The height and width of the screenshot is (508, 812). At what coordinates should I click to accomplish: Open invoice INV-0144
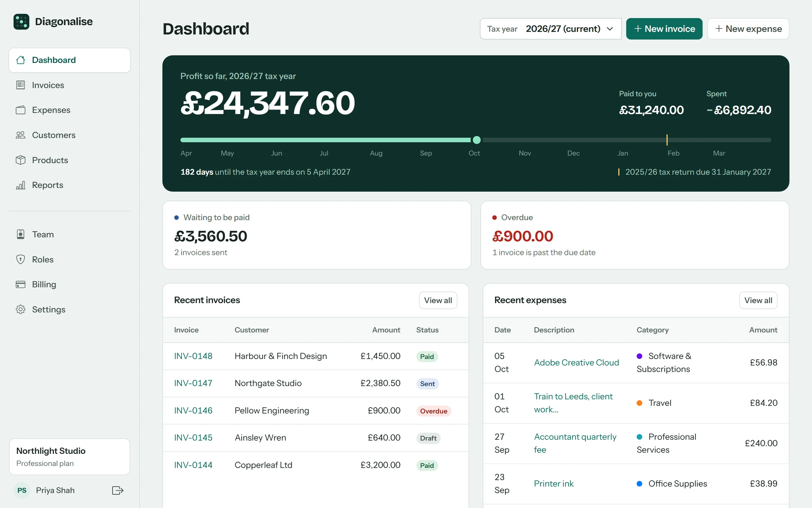click(193, 465)
